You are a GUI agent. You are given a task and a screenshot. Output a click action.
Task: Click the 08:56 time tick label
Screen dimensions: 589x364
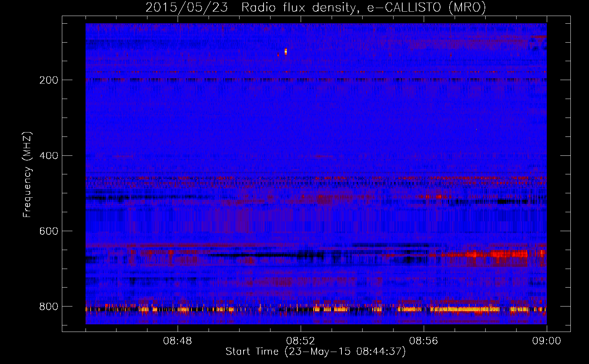coord(424,341)
